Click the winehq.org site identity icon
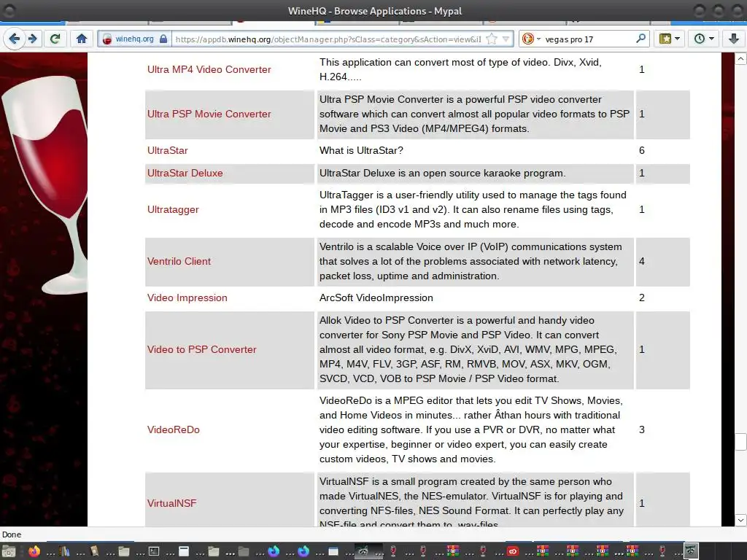 [107, 39]
